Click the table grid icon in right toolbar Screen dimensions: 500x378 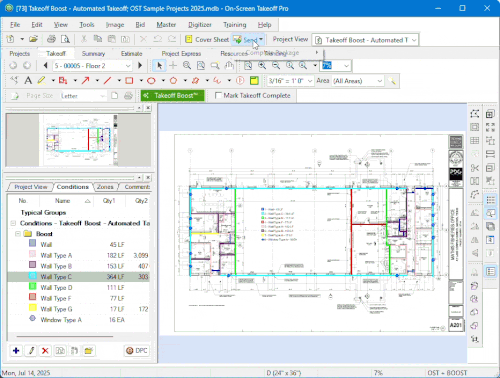pyautogui.click(x=475, y=141)
